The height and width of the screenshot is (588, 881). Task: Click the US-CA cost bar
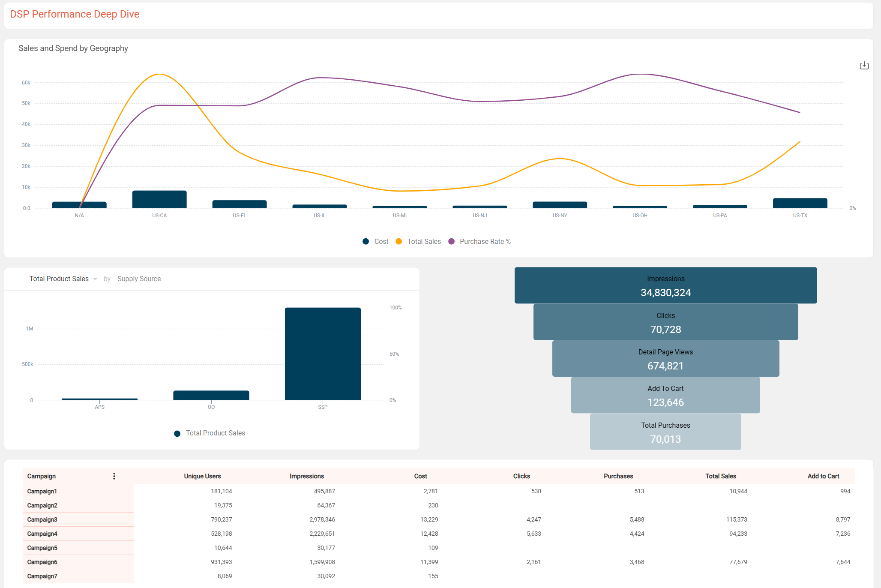159,200
